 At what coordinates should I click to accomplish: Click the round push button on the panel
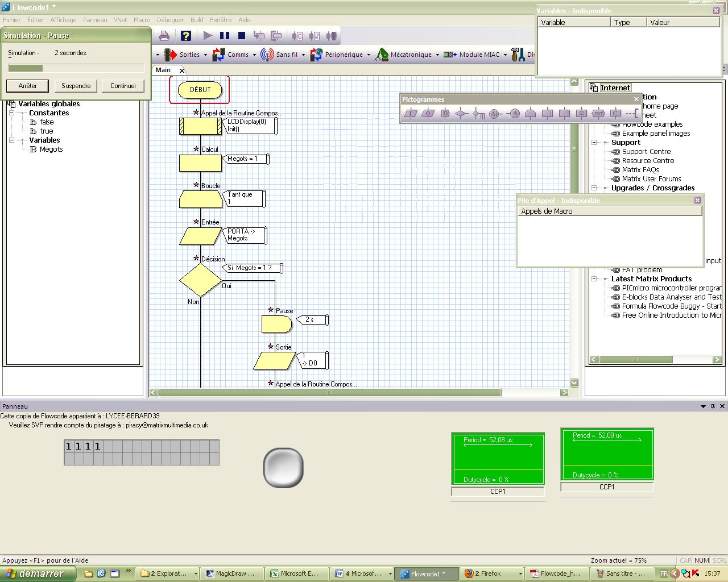click(x=283, y=468)
